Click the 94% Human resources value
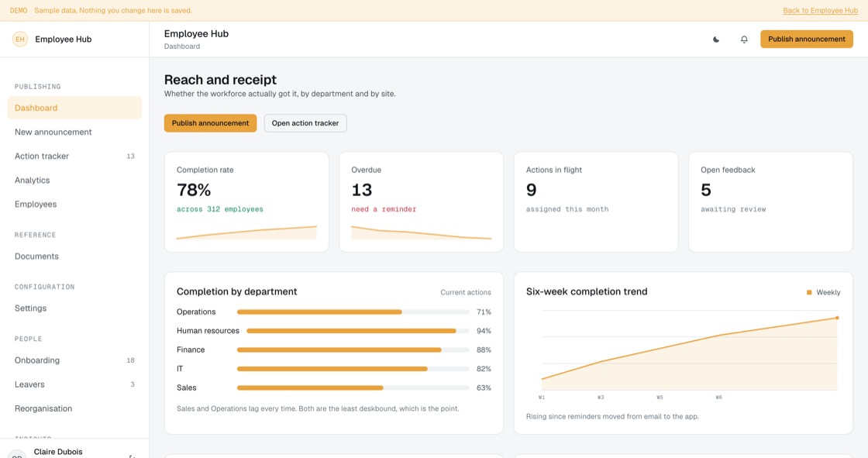 [x=484, y=331]
